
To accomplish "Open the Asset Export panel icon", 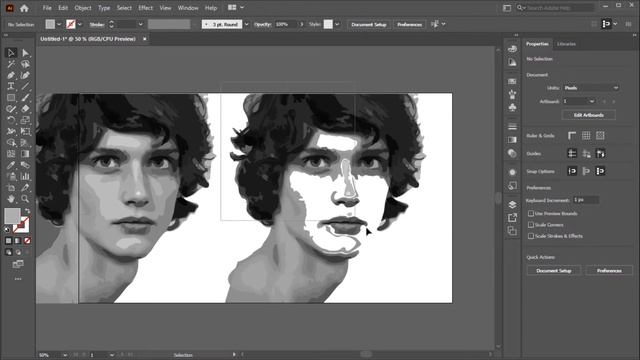I will pos(512,218).
